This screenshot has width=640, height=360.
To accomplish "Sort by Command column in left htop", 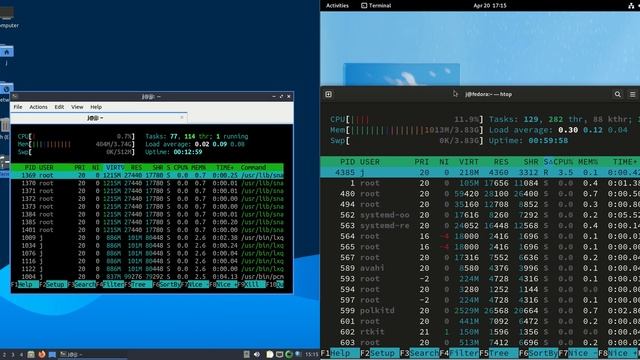I will click(253, 167).
